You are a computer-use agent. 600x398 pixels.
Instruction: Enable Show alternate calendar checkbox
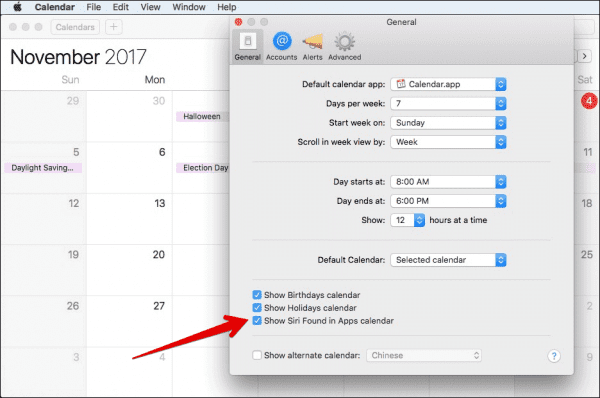(x=257, y=355)
